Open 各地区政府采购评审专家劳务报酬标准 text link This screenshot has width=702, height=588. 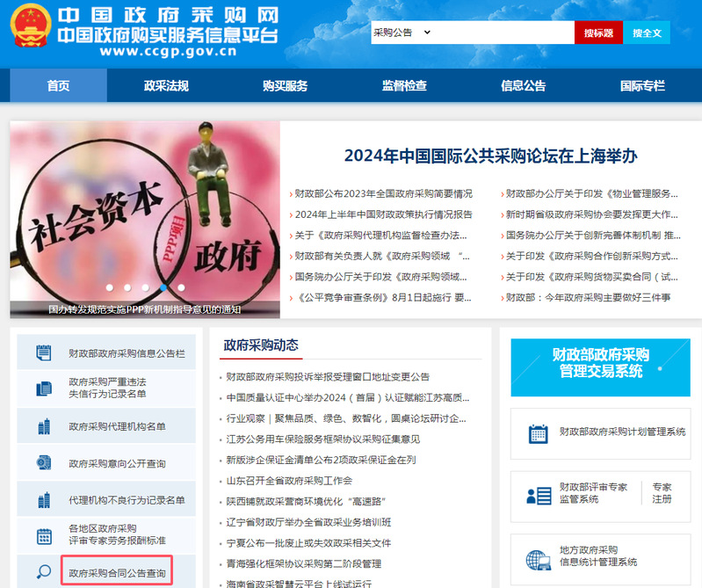coord(117,534)
